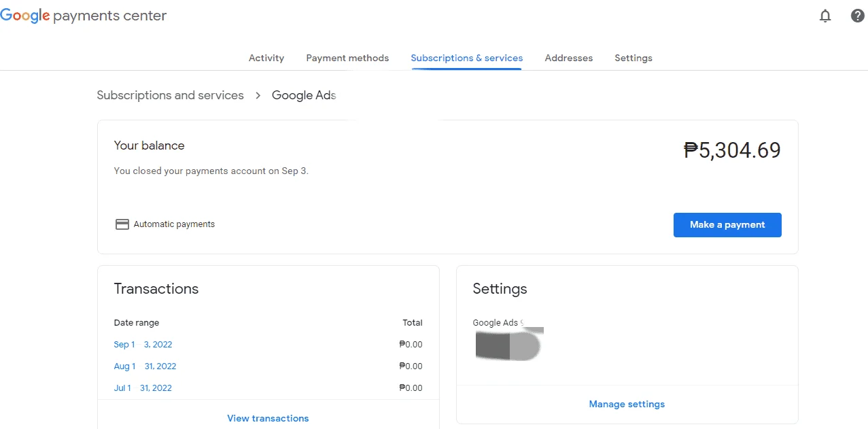
Task: Click the breadcrumb chevron separator
Action: pyautogui.click(x=258, y=96)
